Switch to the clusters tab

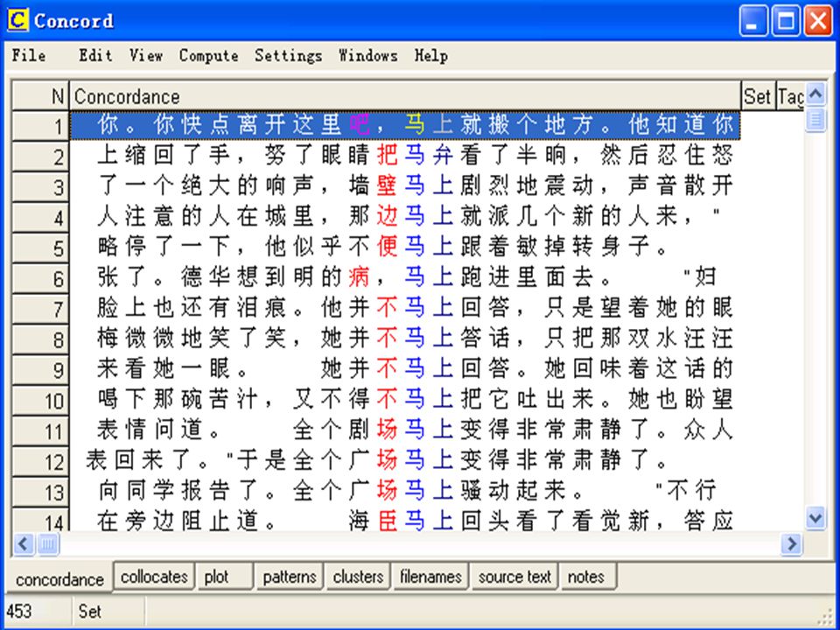(358, 577)
